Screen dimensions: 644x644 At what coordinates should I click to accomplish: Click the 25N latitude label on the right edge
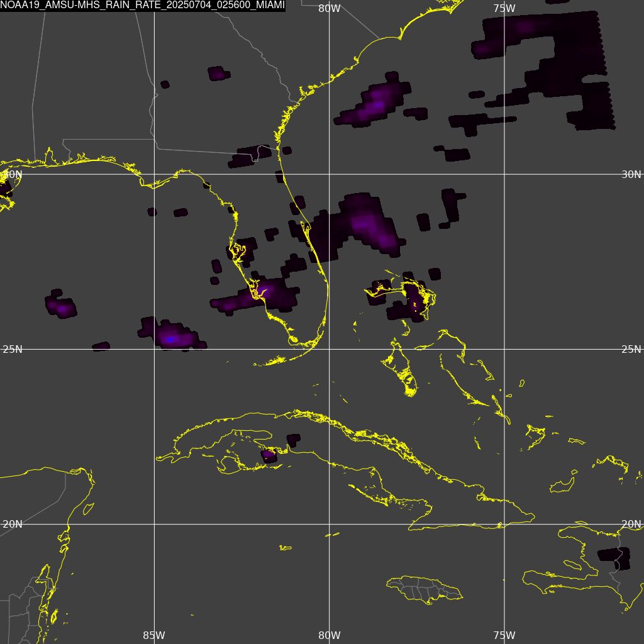(631, 349)
